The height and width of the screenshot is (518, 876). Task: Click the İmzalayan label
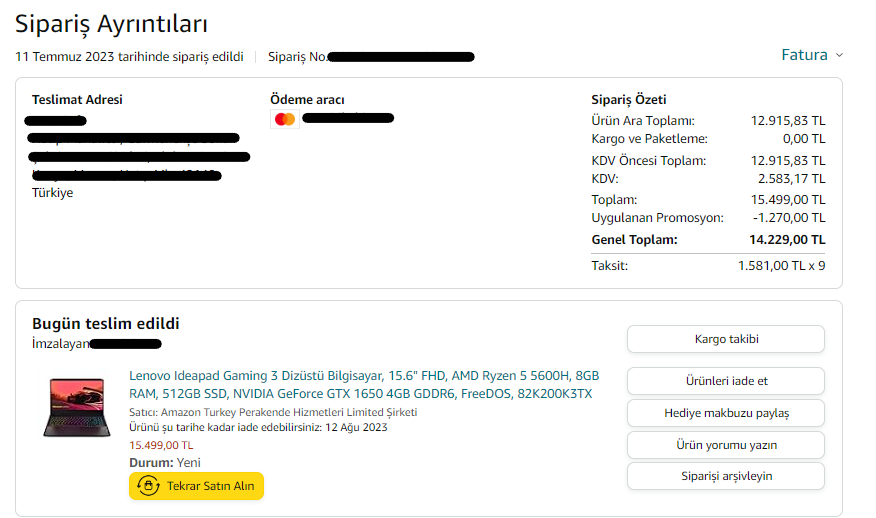60,344
